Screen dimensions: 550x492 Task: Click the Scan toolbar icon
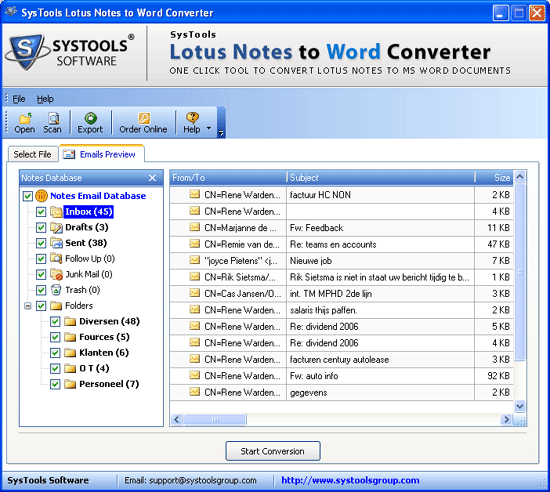53,119
